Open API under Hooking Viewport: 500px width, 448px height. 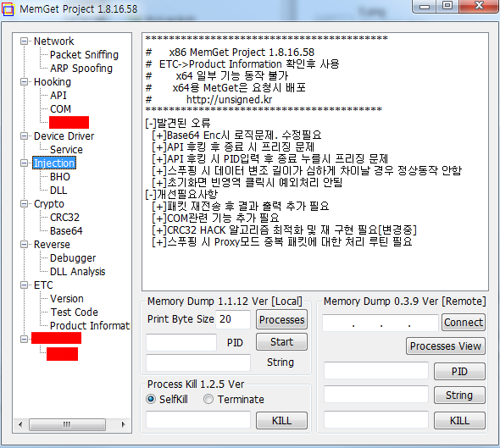tap(58, 95)
